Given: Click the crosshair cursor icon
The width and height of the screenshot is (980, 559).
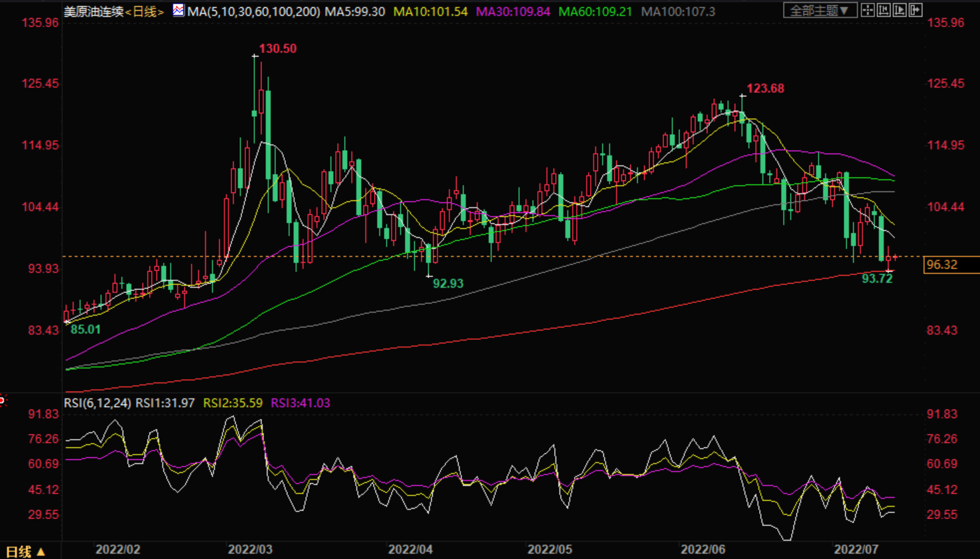Looking at the screenshot, I should click(x=868, y=10).
